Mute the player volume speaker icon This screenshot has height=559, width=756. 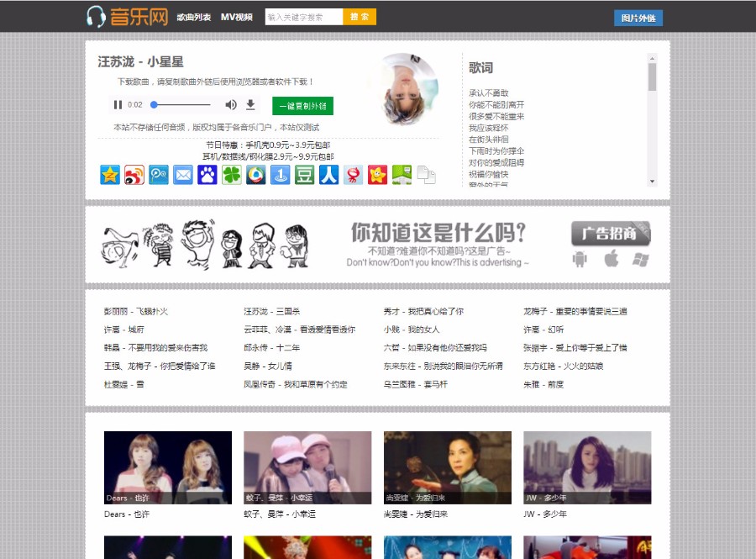tap(231, 105)
